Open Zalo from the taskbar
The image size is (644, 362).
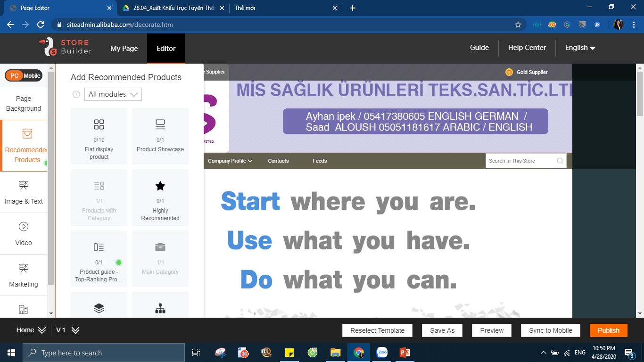click(382, 353)
